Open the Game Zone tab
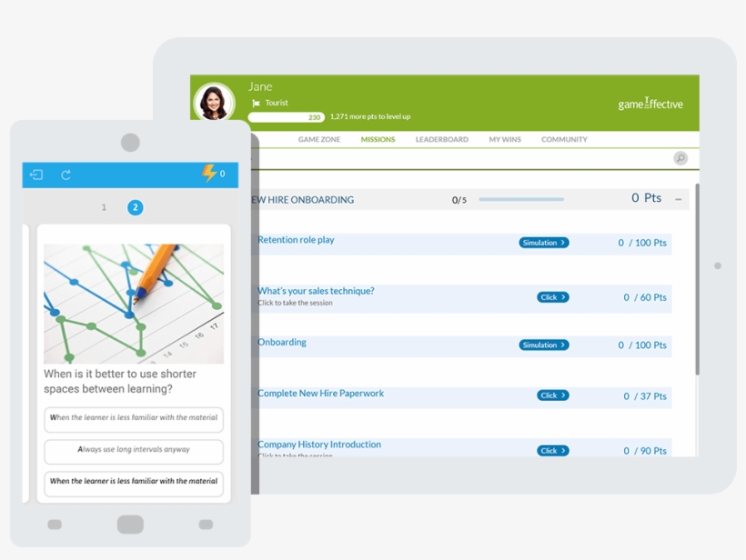The width and height of the screenshot is (746, 560). click(x=318, y=139)
